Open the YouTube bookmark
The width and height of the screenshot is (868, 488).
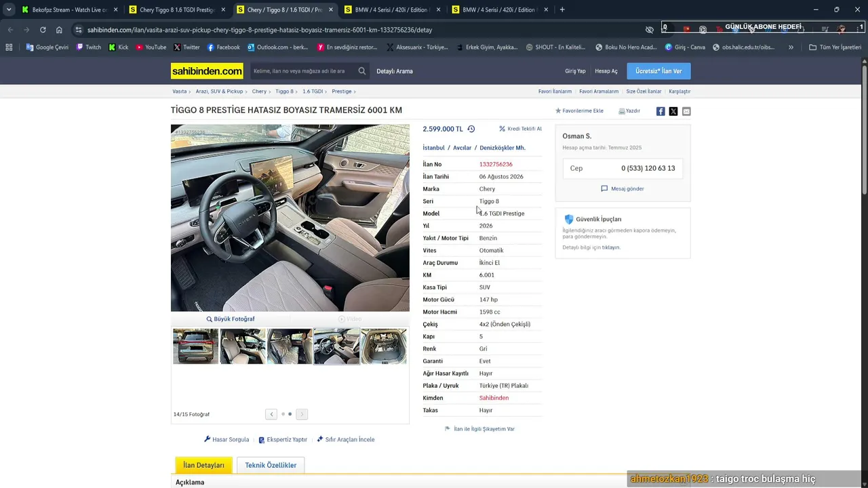coord(151,47)
